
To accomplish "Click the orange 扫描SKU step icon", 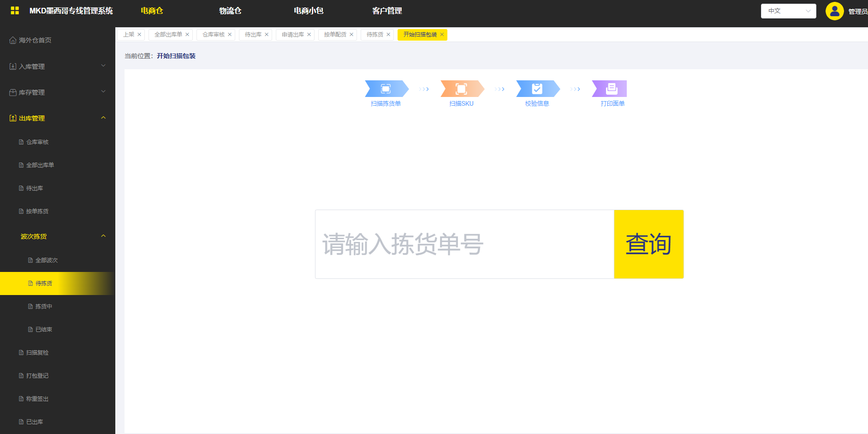I will coord(461,89).
